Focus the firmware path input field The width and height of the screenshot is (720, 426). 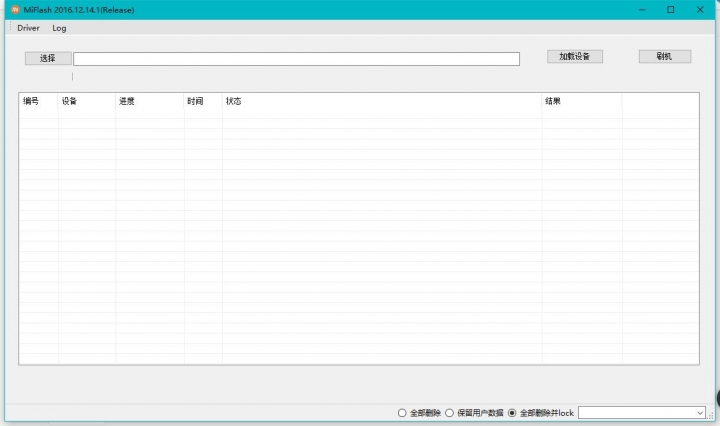297,59
